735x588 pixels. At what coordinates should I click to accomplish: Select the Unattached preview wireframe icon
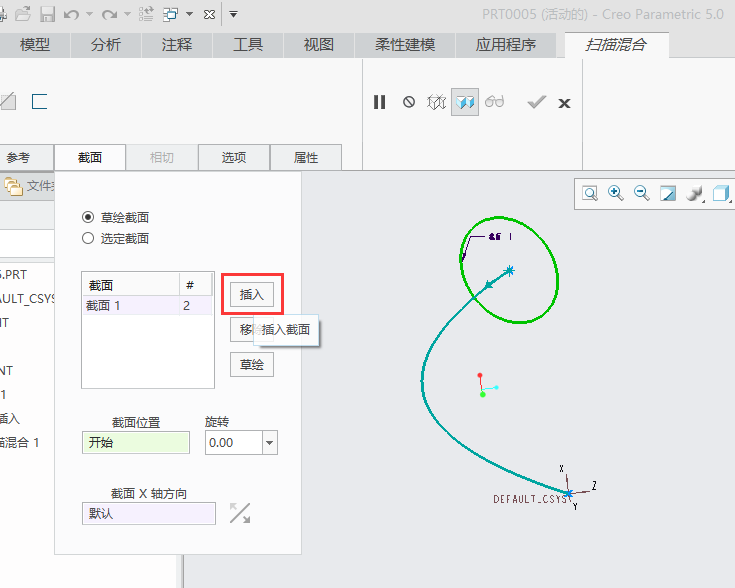coord(436,102)
